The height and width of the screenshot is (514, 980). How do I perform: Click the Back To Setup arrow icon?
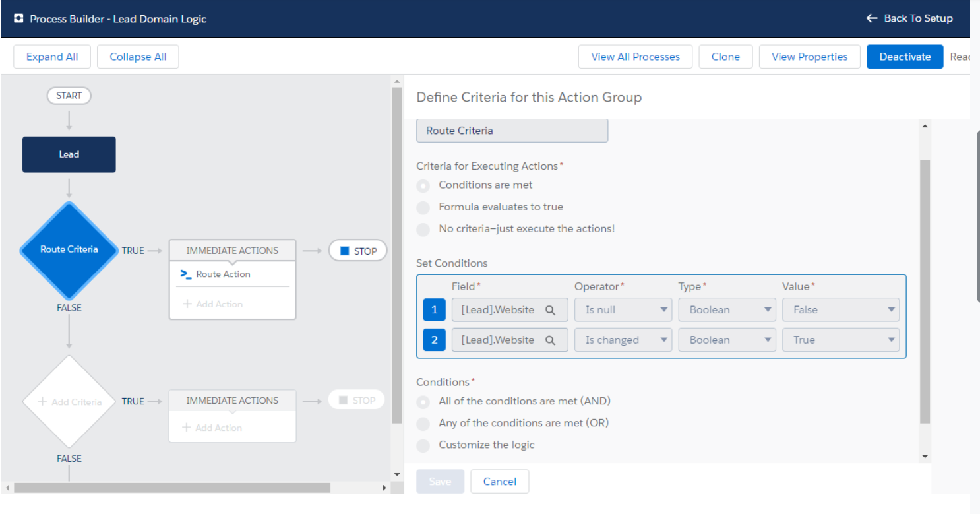[872, 18]
